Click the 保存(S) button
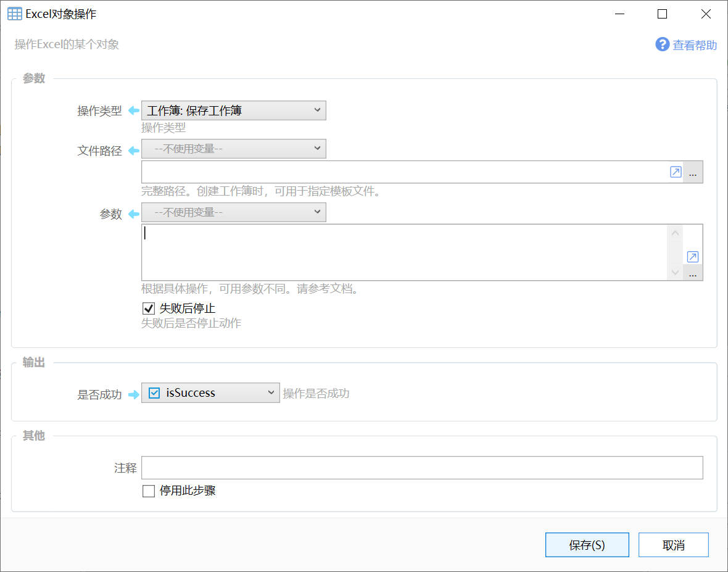The image size is (728, 572). tap(587, 545)
